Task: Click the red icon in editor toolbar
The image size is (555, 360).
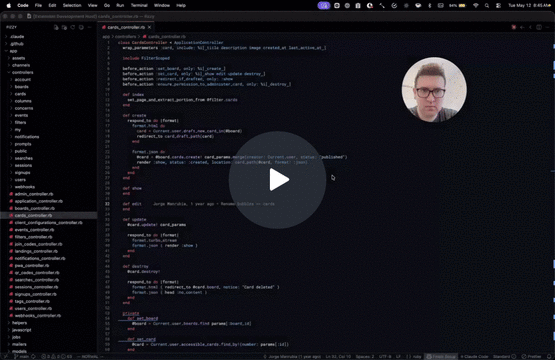Action: click(x=514, y=27)
